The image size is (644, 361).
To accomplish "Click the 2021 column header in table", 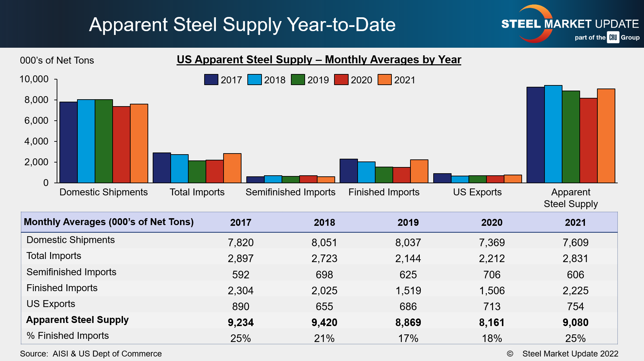I will [x=575, y=222].
